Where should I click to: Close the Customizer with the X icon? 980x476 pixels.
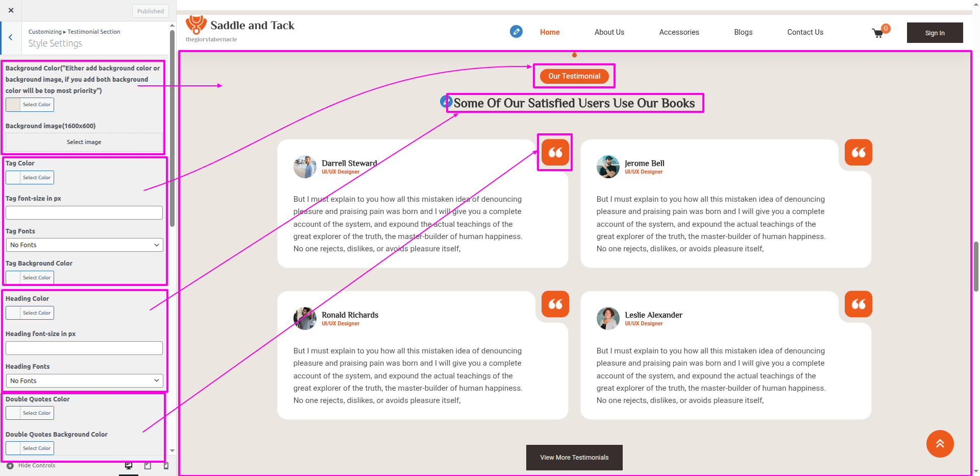tap(11, 10)
